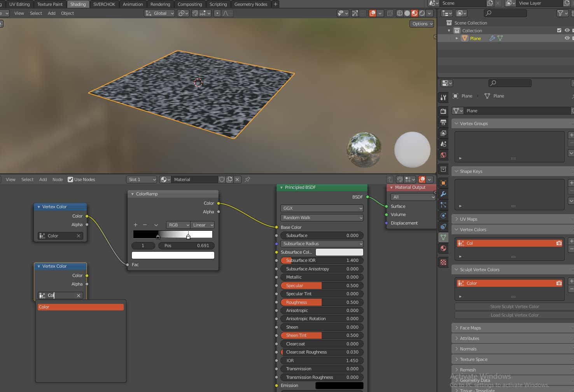Pin the node editor material
Viewport: 574px width, 392px height.
(247, 179)
